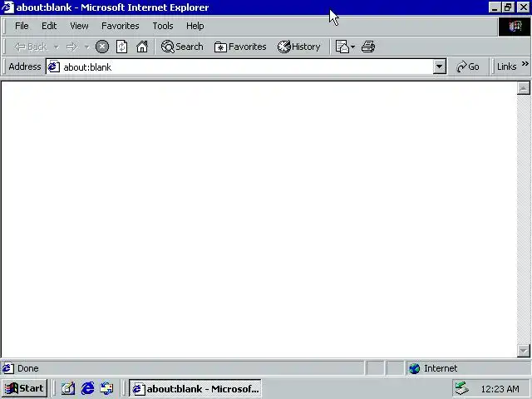
Task: Launch Internet Explorer from quick launch
Action: coord(87,388)
